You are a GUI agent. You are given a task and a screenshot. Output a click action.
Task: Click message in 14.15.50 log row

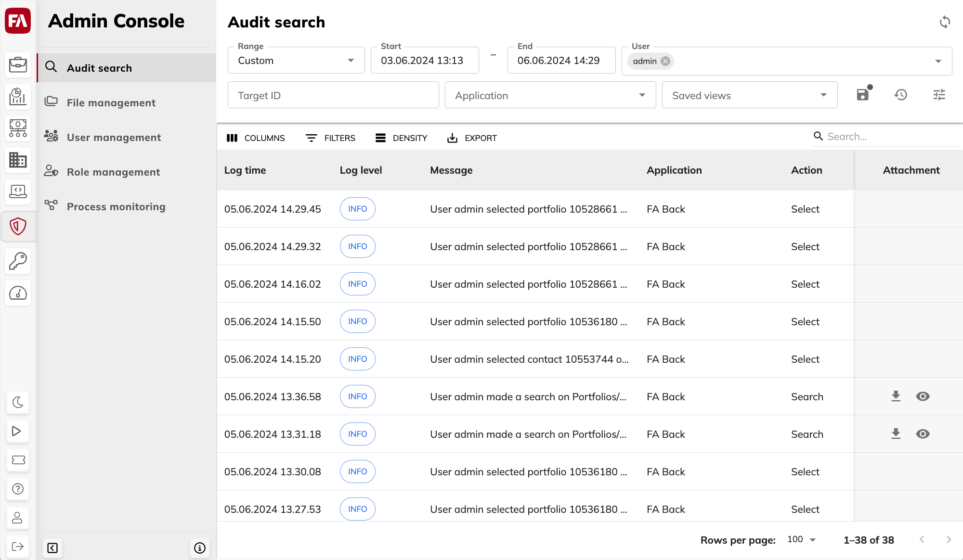click(529, 322)
